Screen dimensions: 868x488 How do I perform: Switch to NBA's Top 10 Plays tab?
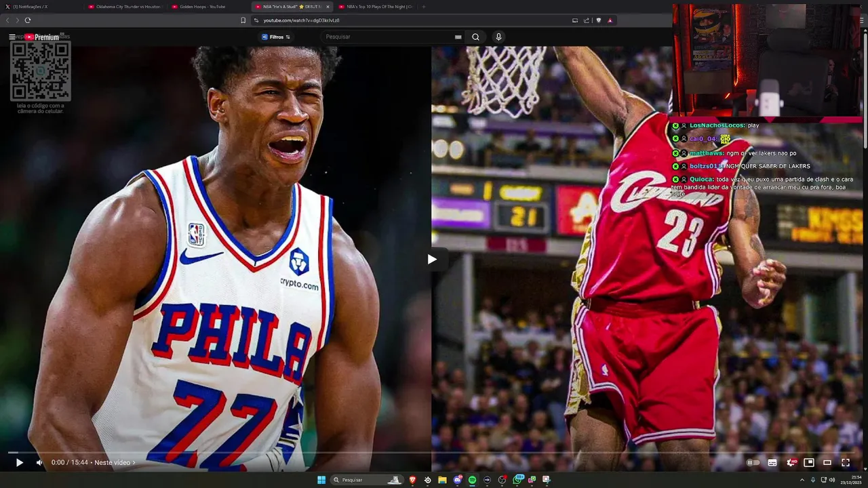pyautogui.click(x=376, y=6)
